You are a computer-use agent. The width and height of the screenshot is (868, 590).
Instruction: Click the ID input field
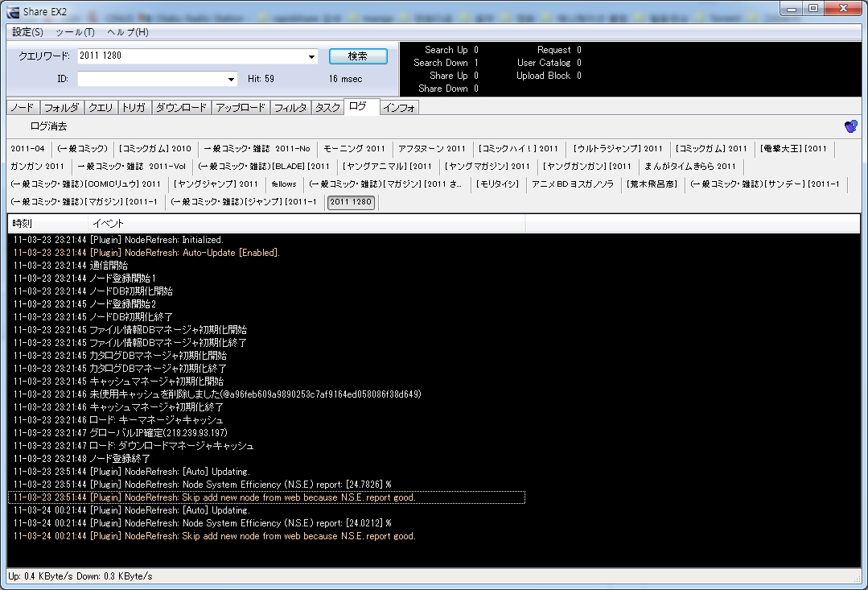click(151, 79)
